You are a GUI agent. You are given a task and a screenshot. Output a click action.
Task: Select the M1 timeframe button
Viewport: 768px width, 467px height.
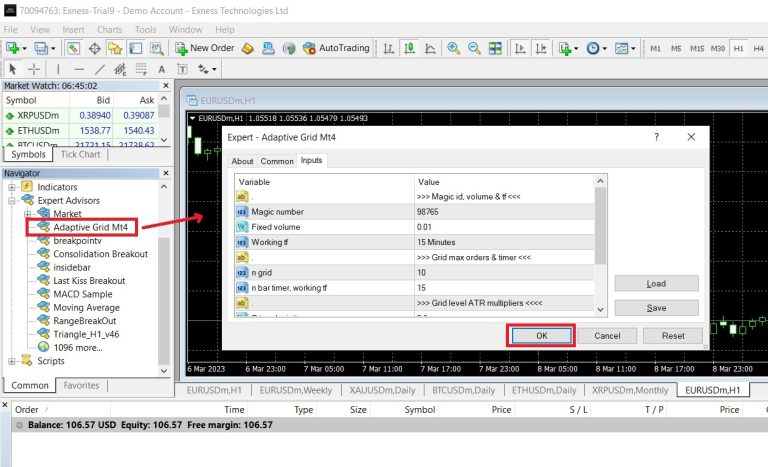[x=655, y=48]
